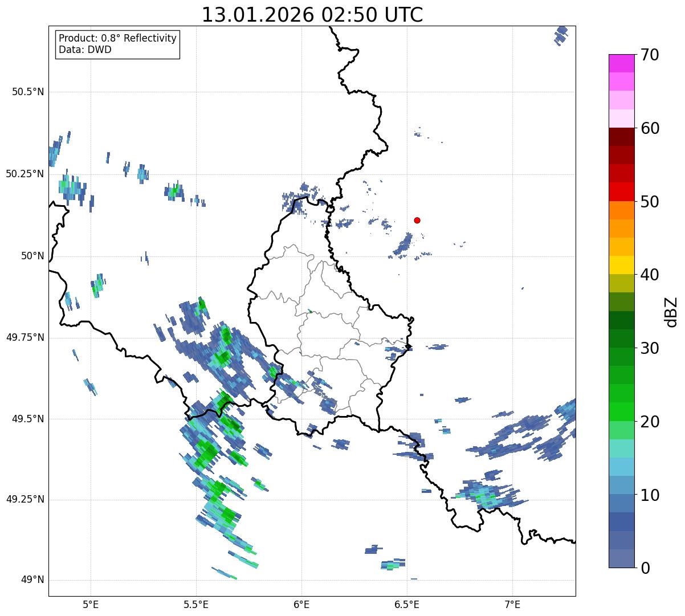The height and width of the screenshot is (616, 685).
Task: Click the 10 value on colorbar
Action: click(650, 495)
